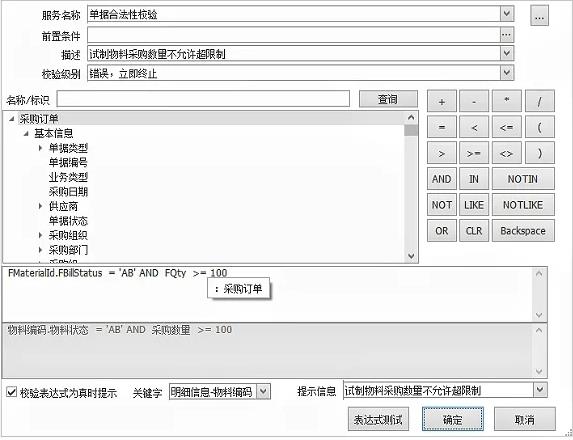Click the 前置条件 input field
The image size is (573, 440).
[293, 35]
